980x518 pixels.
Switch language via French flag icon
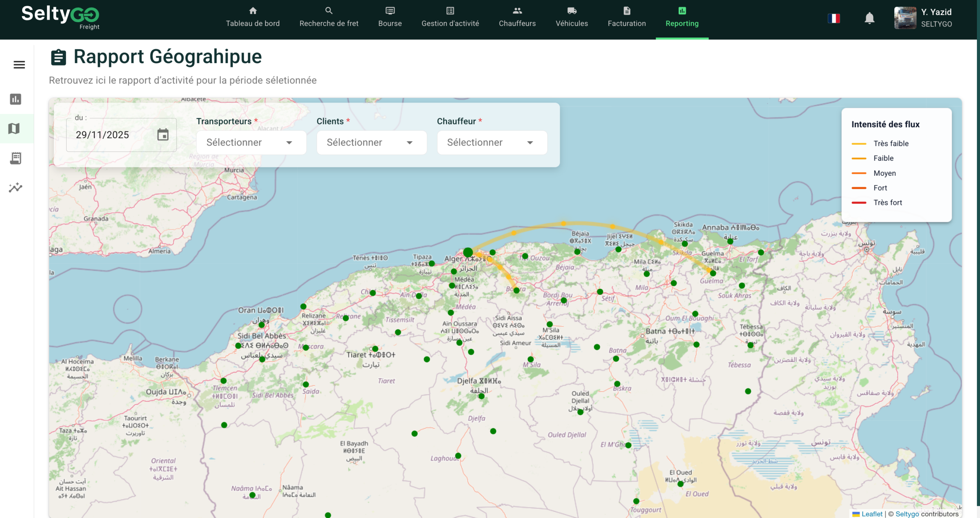click(834, 18)
